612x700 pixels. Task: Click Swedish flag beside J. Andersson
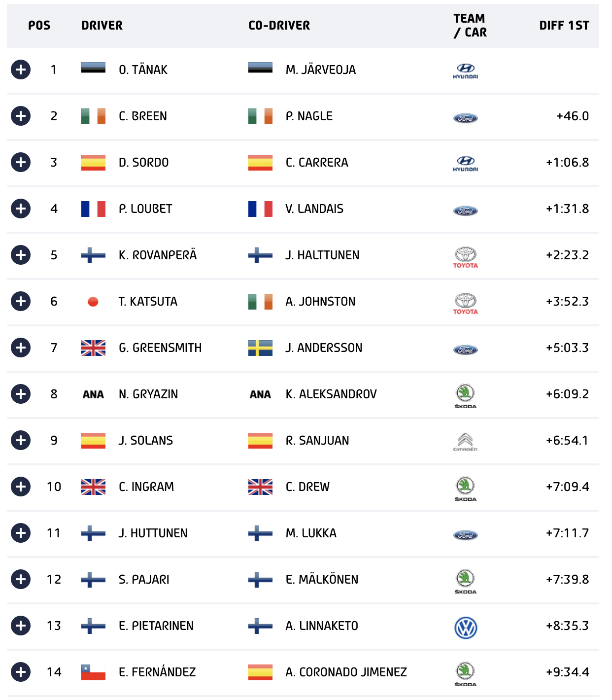[260, 348]
